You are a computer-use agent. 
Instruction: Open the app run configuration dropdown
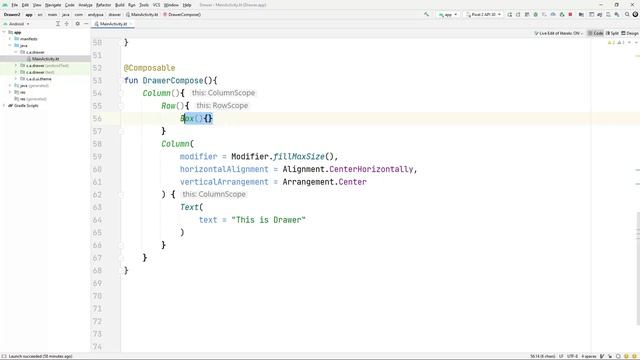[448, 14]
